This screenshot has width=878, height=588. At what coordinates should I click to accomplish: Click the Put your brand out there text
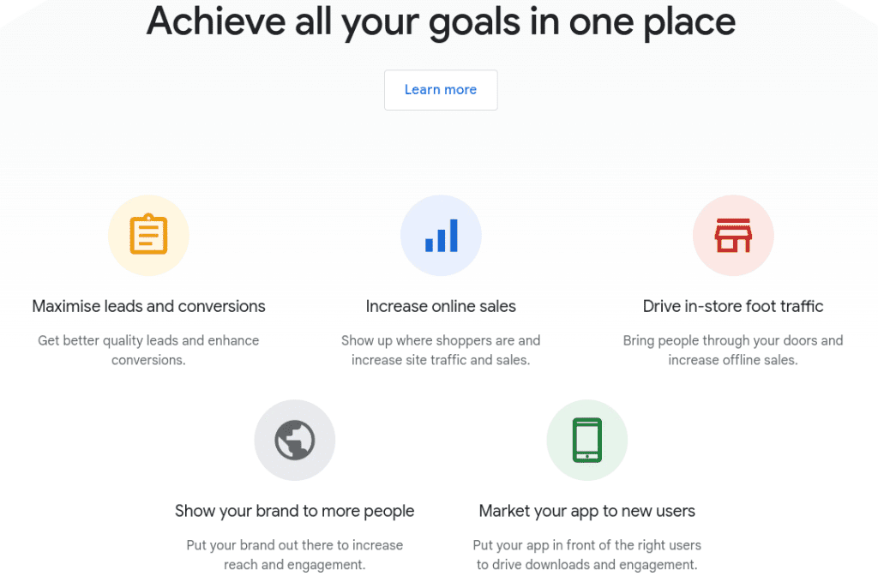point(295,555)
